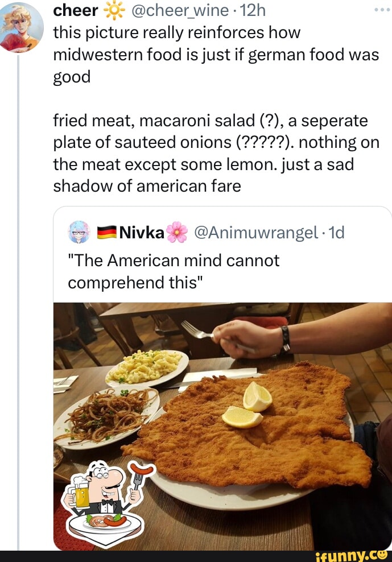Image resolution: width=392 pixels, height=562 pixels.
Task: Open the schnitzel photo in the quoted tweet
Action: point(222,426)
